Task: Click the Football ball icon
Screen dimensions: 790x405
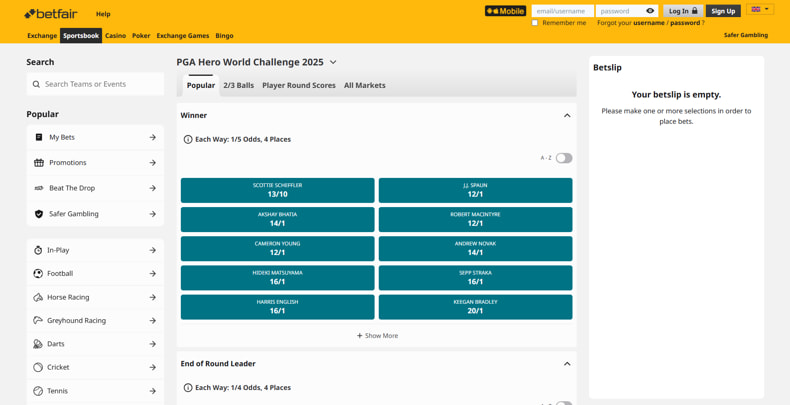Action: click(x=38, y=274)
